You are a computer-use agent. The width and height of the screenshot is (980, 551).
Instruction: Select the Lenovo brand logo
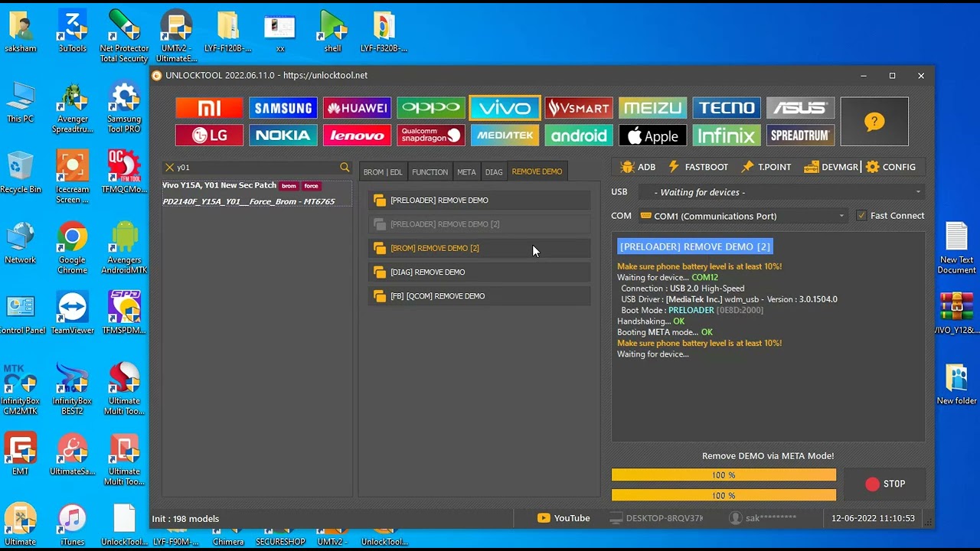coord(357,135)
